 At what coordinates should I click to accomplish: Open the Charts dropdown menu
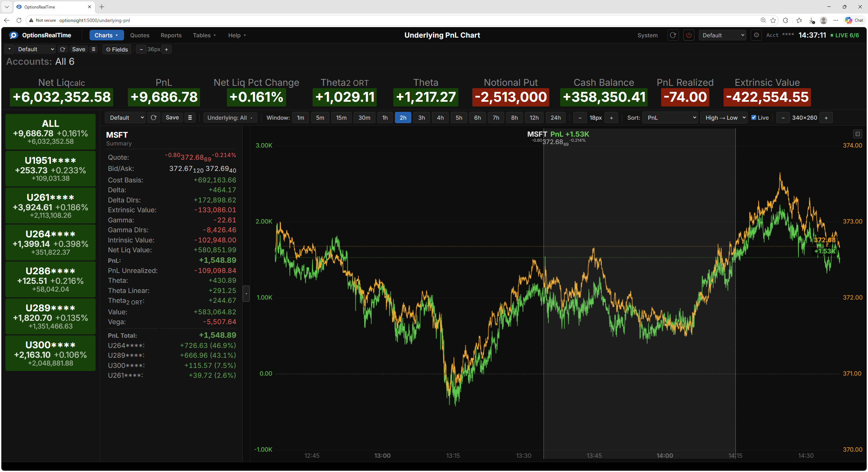(x=106, y=35)
